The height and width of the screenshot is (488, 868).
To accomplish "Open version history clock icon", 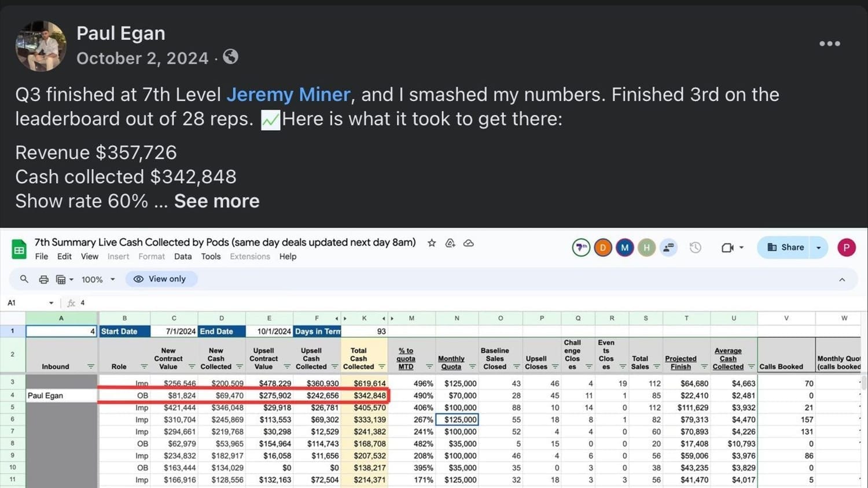I will pos(695,247).
